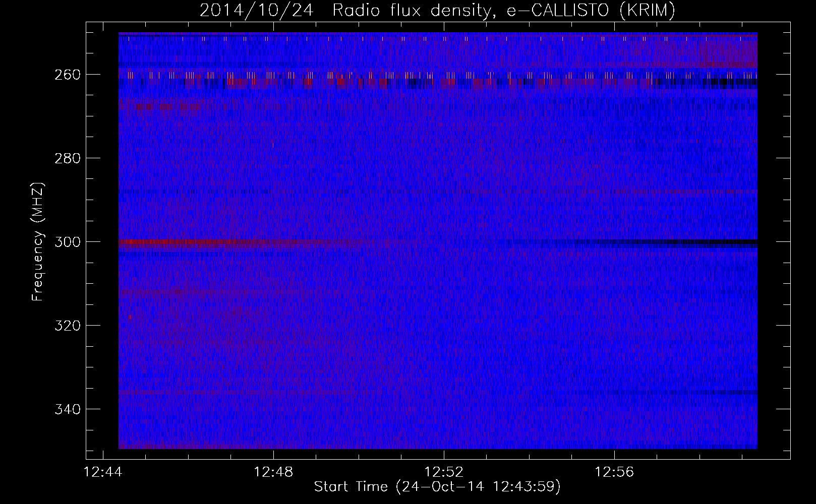Click the small red spot near 318 MHz
The height and width of the screenshot is (504, 816).
pyautogui.click(x=130, y=317)
